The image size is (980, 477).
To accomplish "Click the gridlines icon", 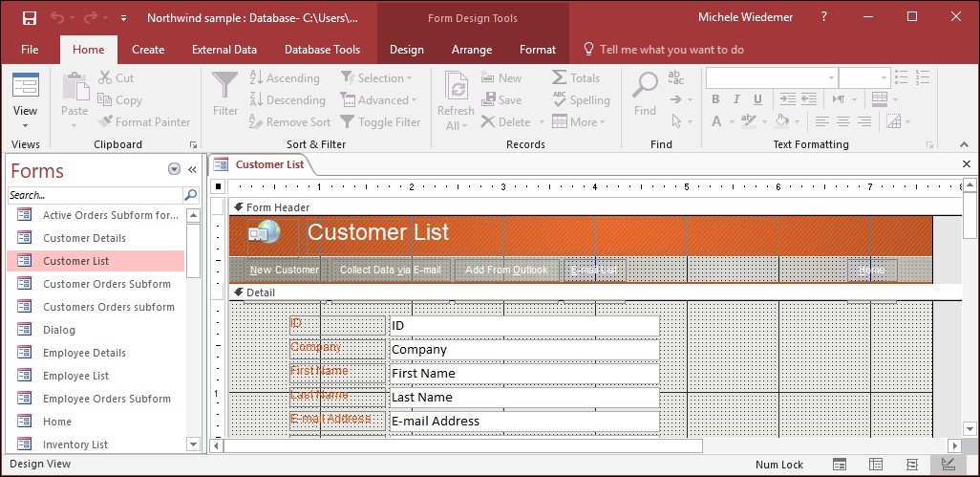I will coord(880,99).
